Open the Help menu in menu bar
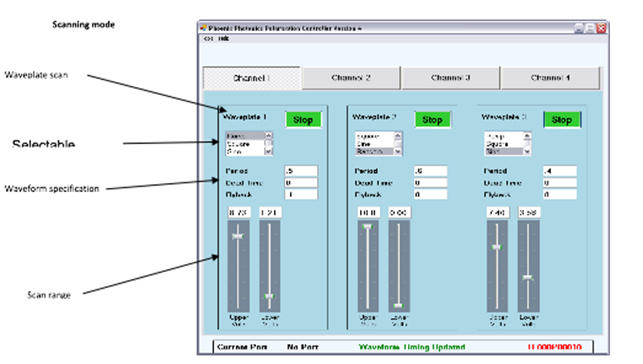This screenshot has width=643, height=364. pos(223,39)
